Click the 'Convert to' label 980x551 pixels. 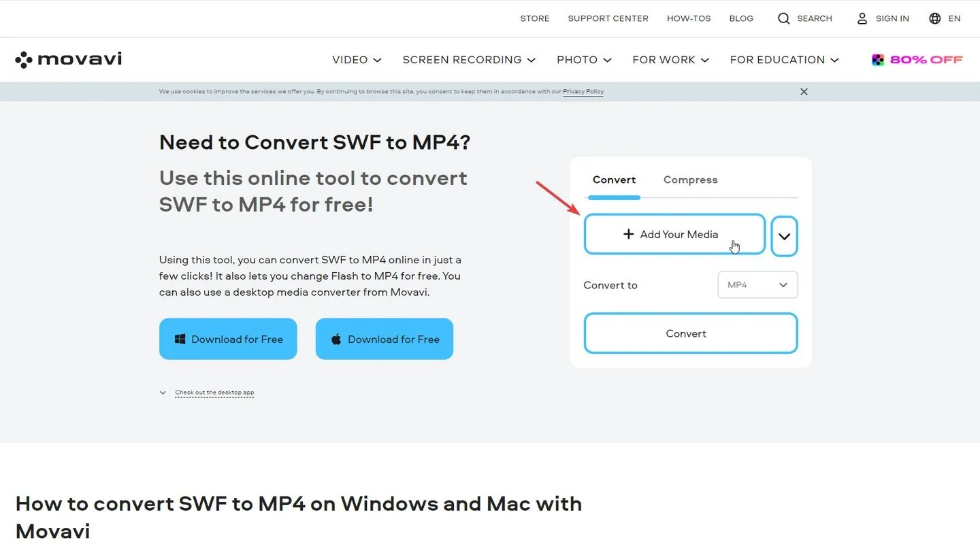610,285
